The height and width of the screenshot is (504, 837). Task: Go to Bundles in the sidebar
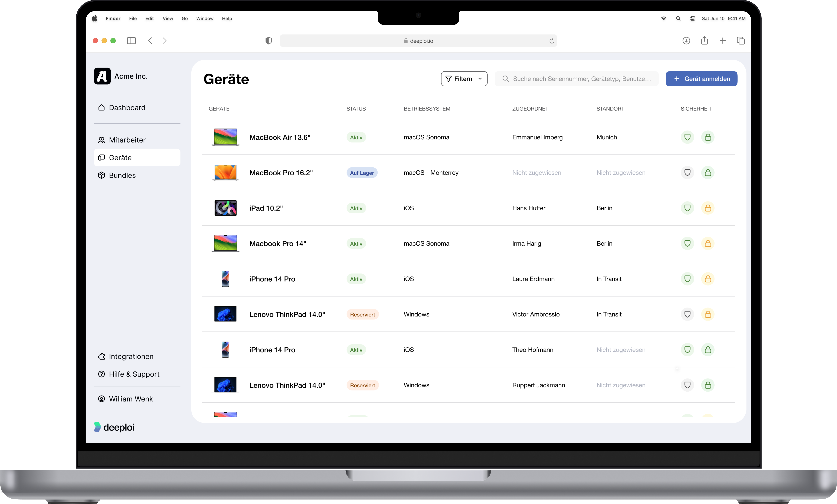tap(122, 176)
